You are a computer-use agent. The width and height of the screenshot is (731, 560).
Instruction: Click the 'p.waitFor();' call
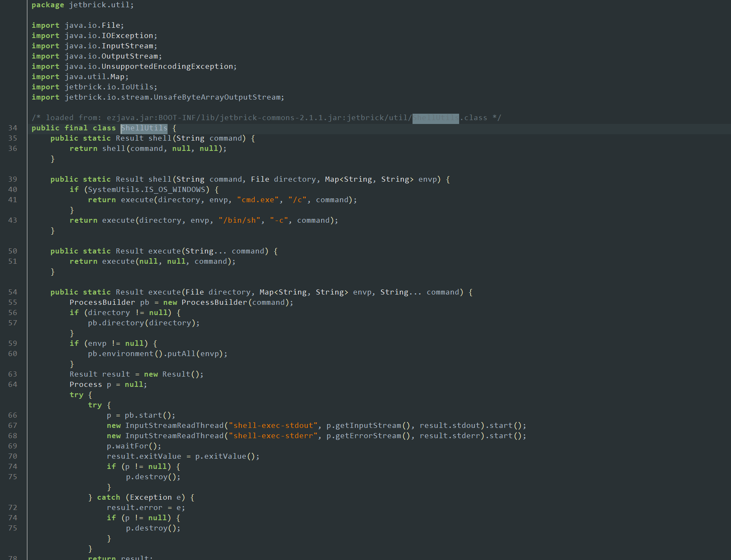pyautogui.click(x=134, y=446)
